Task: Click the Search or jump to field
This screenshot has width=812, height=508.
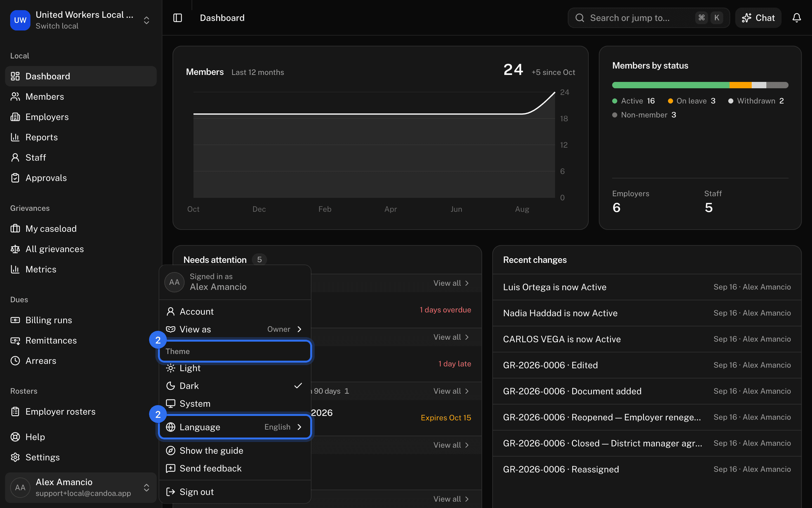Action: [x=649, y=18]
